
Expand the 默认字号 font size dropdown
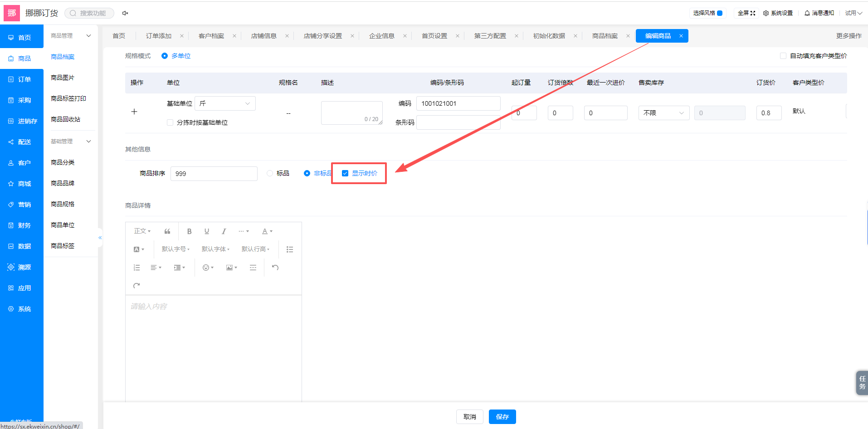tap(176, 249)
